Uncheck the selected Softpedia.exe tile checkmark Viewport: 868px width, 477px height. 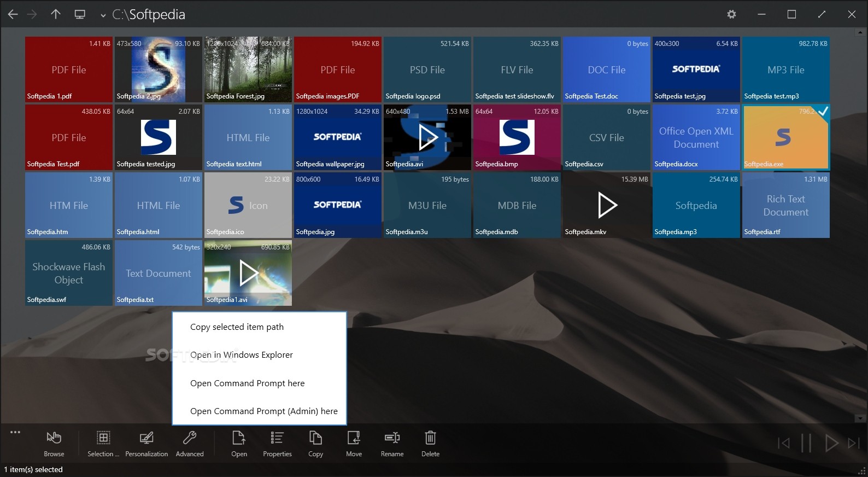point(823,112)
